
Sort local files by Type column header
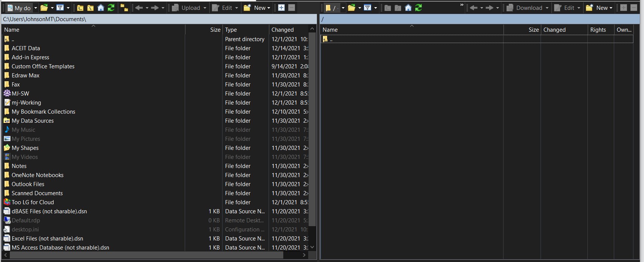[246, 30]
